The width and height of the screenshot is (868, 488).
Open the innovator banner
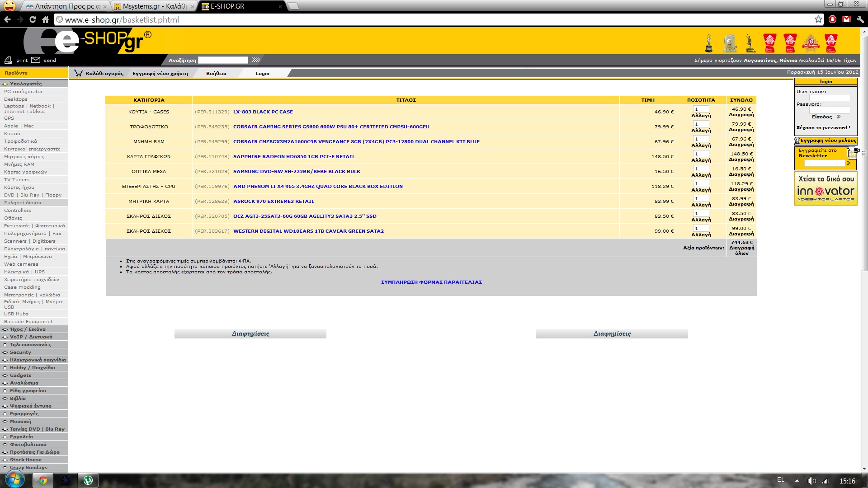826,189
